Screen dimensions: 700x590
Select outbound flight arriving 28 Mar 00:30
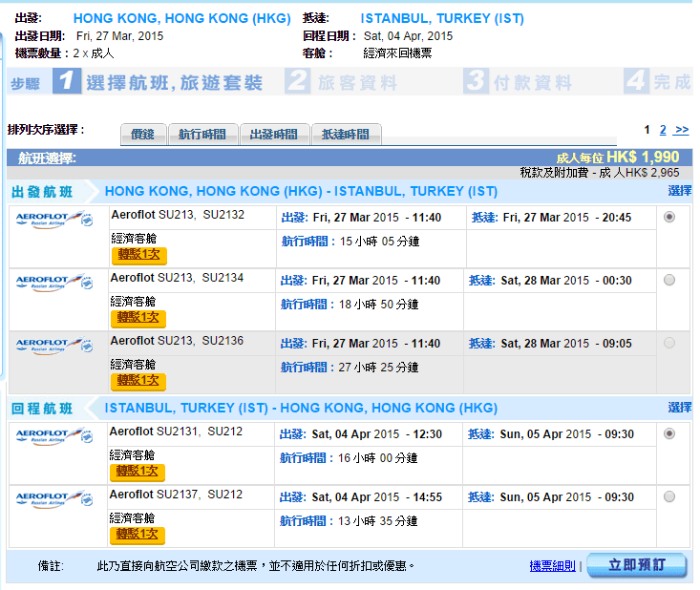click(x=668, y=281)
